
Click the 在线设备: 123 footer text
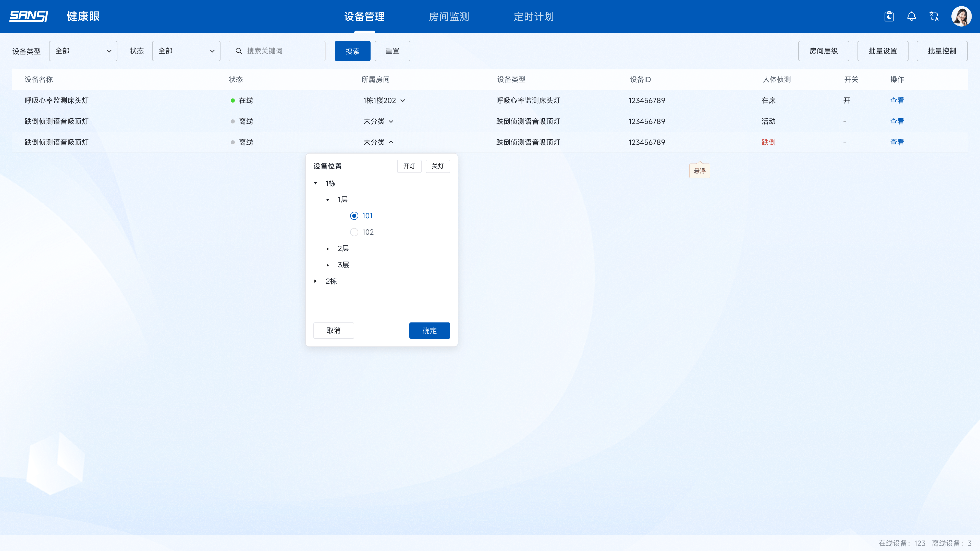(902, 543)
